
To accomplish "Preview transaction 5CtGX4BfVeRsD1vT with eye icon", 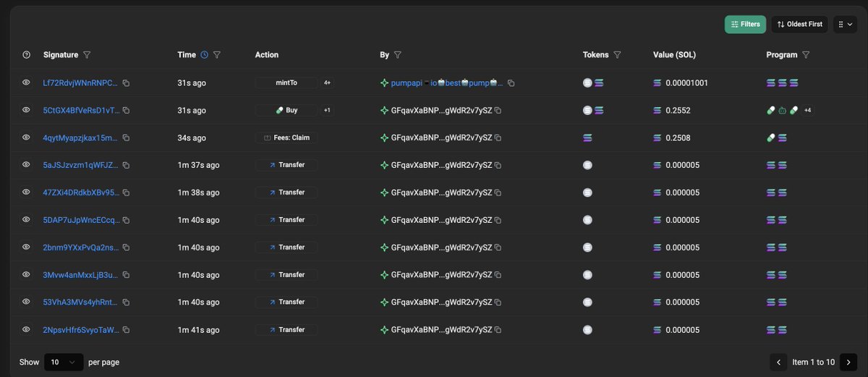I will [26, 110].
